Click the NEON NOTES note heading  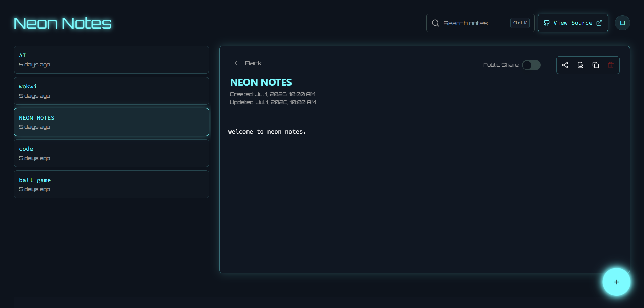click(x=261, y=82)
